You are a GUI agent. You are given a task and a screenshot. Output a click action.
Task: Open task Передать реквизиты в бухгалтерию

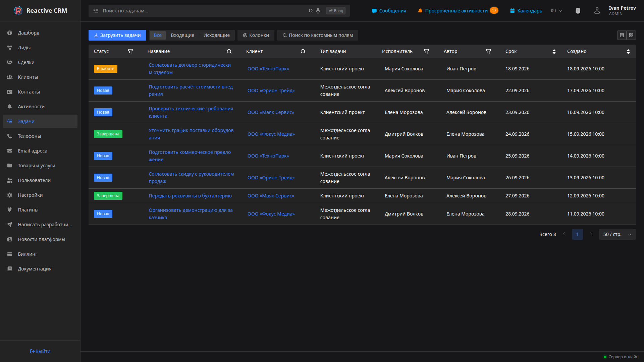190,196
